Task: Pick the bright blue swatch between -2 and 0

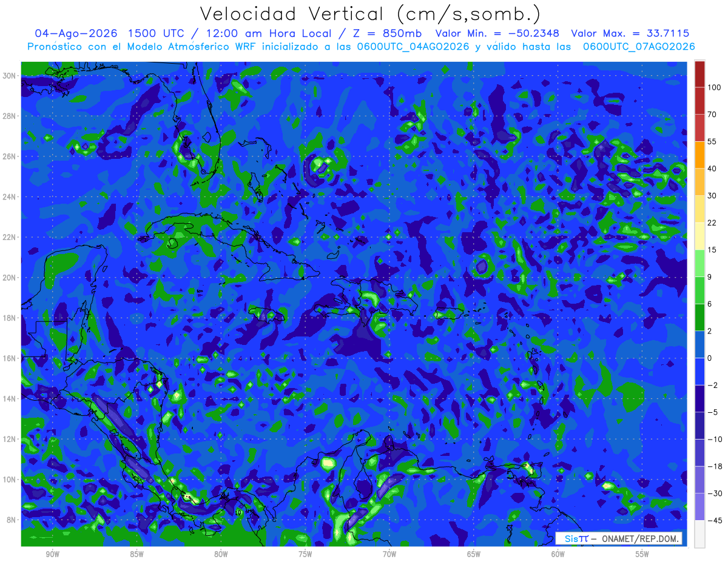Action: [x=699, y=372]
